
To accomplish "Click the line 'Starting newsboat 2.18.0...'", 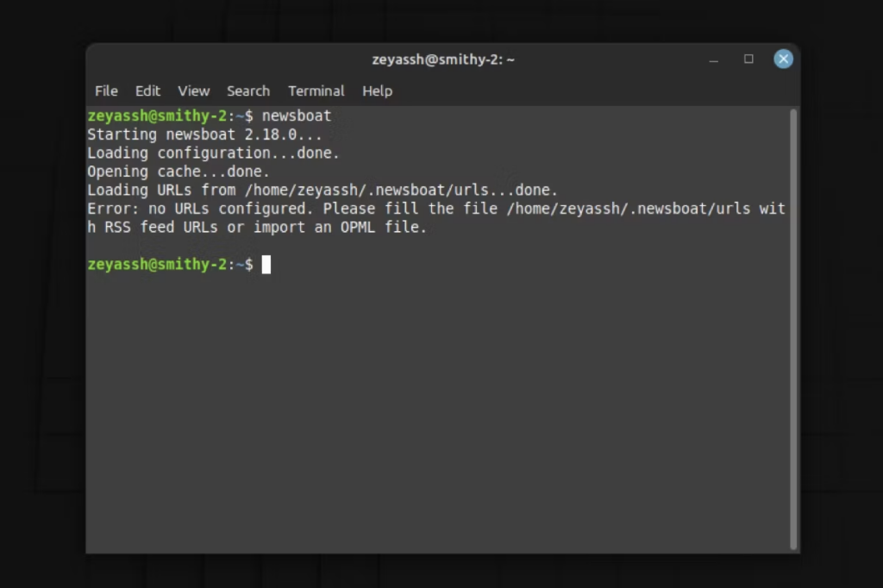I will click(x=204, y=134).
